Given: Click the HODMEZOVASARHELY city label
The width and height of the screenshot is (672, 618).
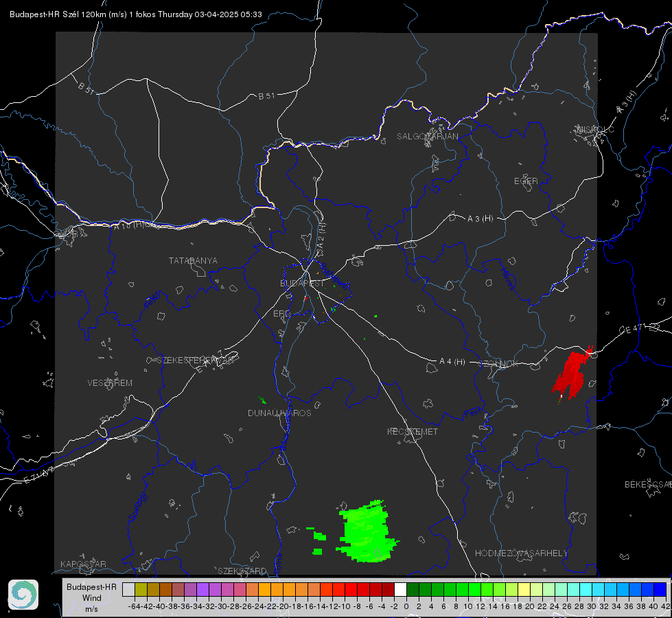Looking at the screenshot, I should [521, 553].
